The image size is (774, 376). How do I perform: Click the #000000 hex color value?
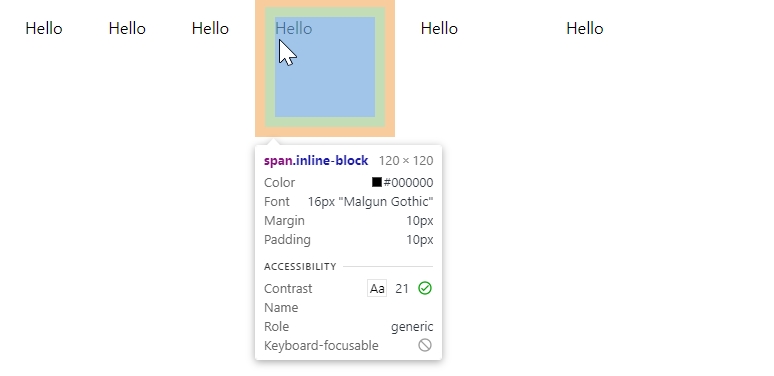[x=408, y=183]
